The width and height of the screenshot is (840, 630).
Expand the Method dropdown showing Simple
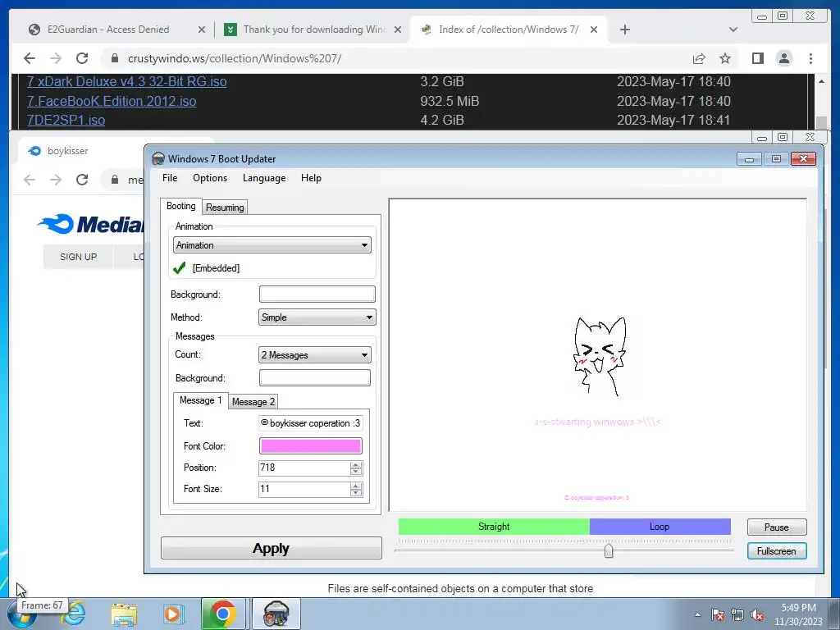coord(317,317)
